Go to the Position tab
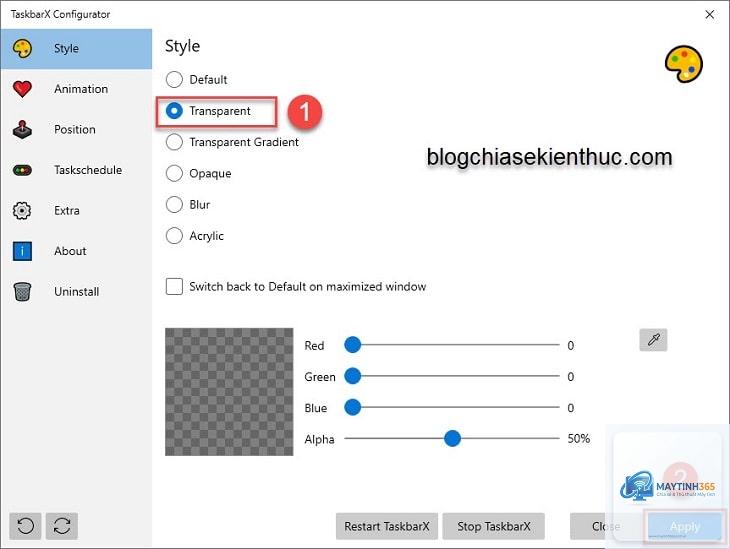Screen dimensions: 730x549 [76, 129]
